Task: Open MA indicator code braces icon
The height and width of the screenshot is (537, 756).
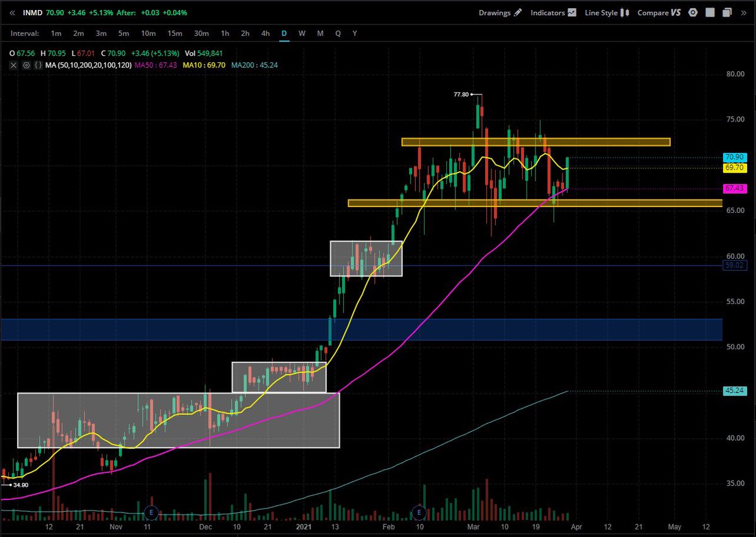Action: [x=38, y=65]
